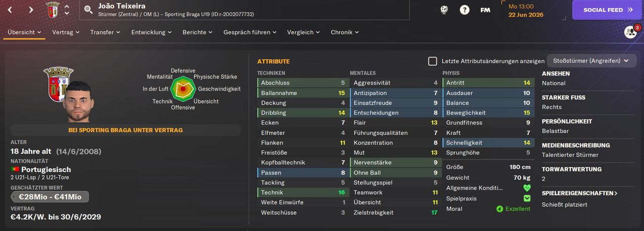Open the football globe icon in top bar
644x231 pixels.
pos(444,10)
